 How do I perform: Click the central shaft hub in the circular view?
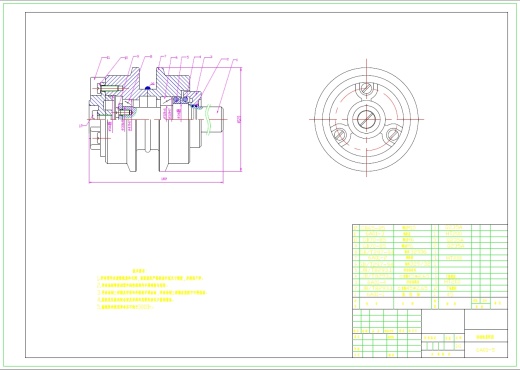[x=366, y=119]
